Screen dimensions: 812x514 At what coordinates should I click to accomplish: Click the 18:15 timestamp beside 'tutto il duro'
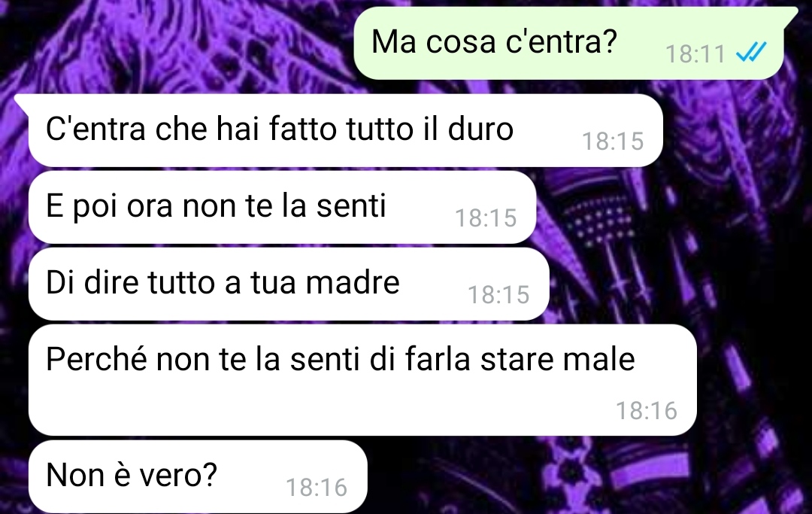(x=613, y=141)
